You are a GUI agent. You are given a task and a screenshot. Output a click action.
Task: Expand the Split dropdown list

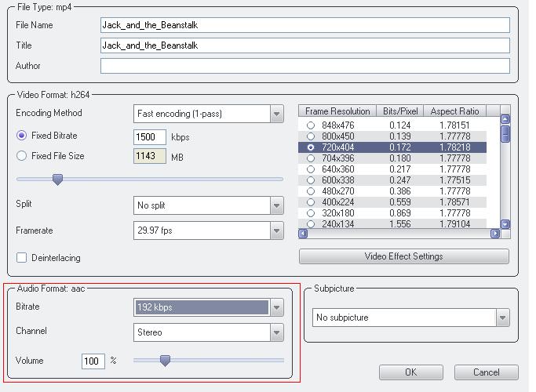point(276,205)
